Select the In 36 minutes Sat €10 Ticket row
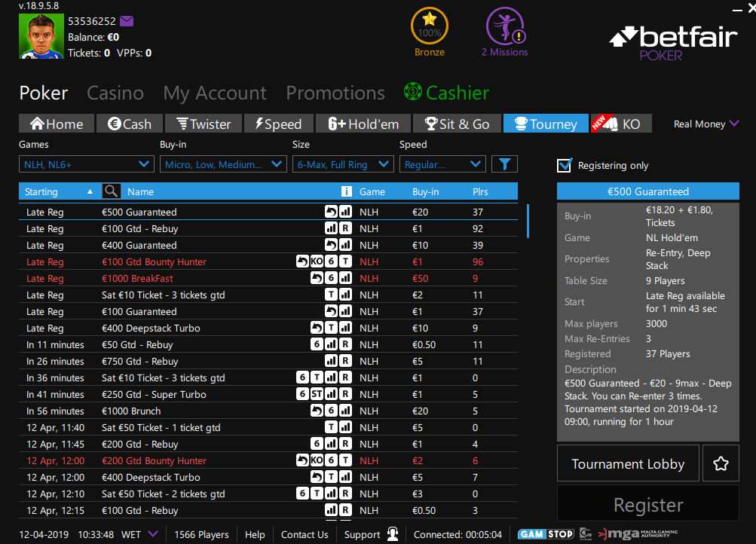This screenshot has height=544, width=756. point(268,377)
